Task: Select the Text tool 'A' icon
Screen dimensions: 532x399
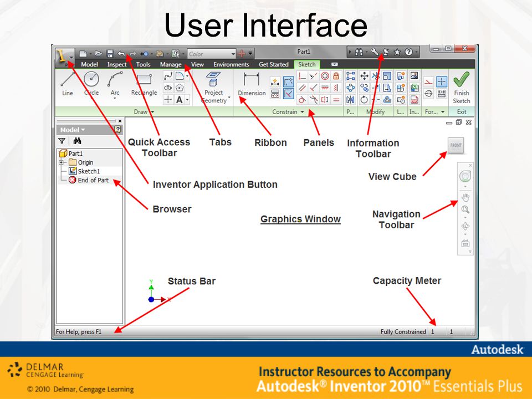Action: 180,99
